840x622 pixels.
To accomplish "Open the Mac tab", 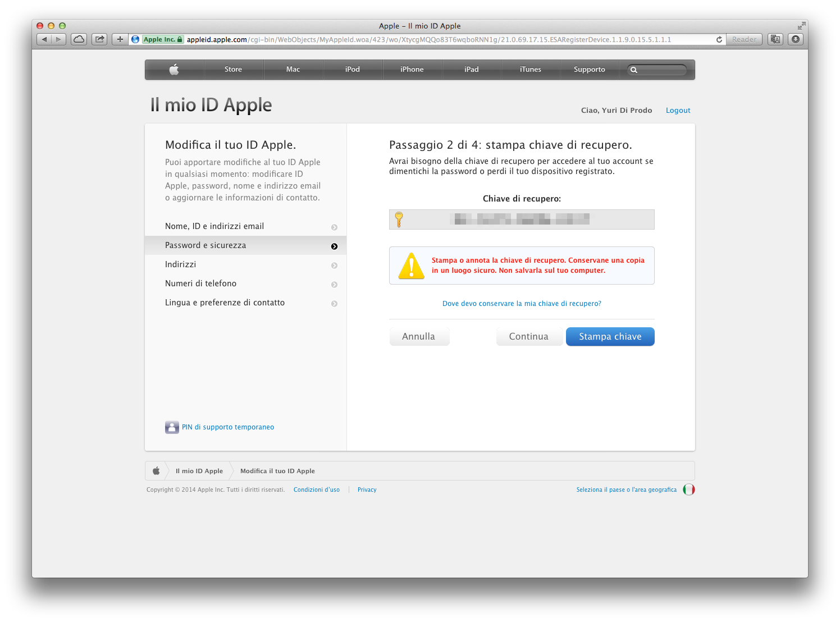I will (293, 70).
